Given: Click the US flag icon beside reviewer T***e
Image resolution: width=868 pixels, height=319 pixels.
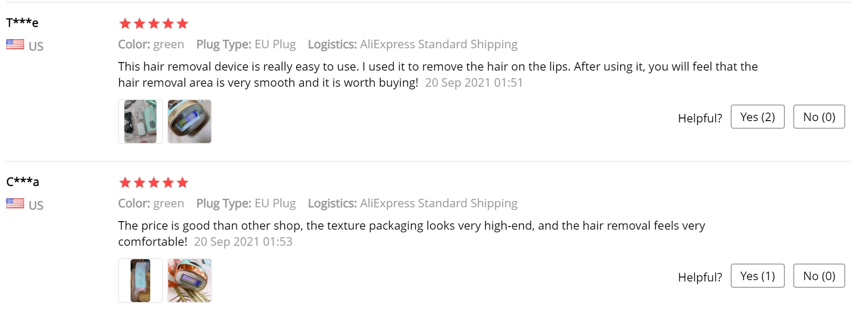Looking at the screenshot, I should 15,45.
